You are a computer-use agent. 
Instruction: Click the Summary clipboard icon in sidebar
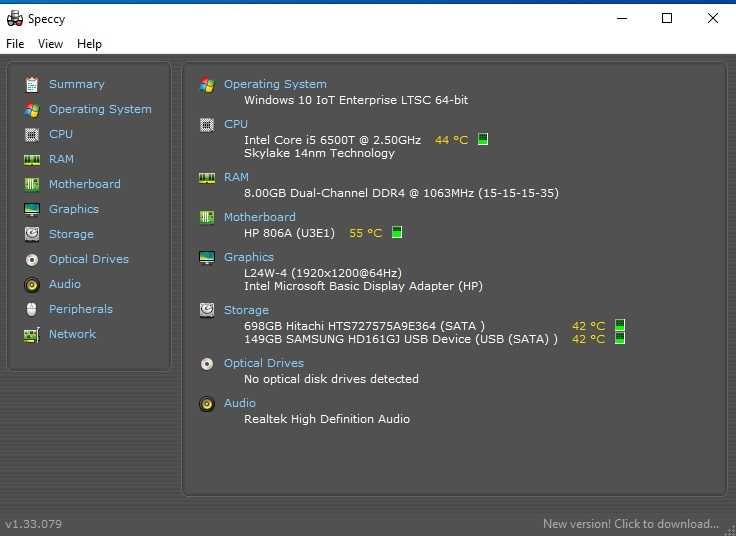point(32,84)
